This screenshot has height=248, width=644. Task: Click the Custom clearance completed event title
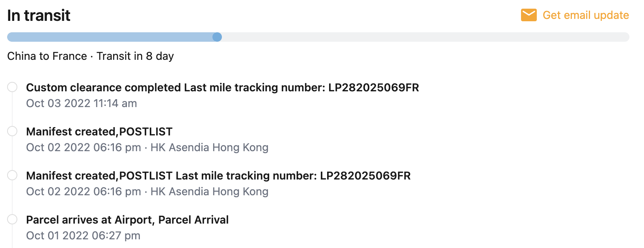[x=104, y=87]
